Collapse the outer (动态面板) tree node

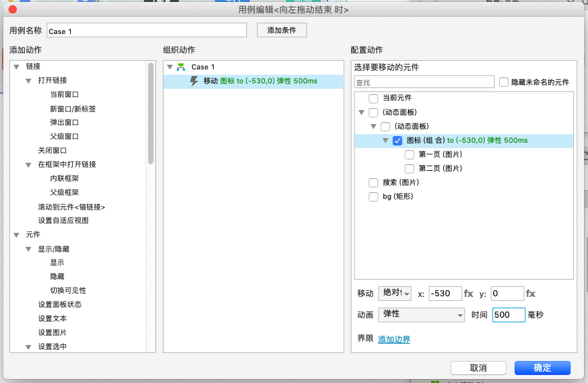(362, 112)
